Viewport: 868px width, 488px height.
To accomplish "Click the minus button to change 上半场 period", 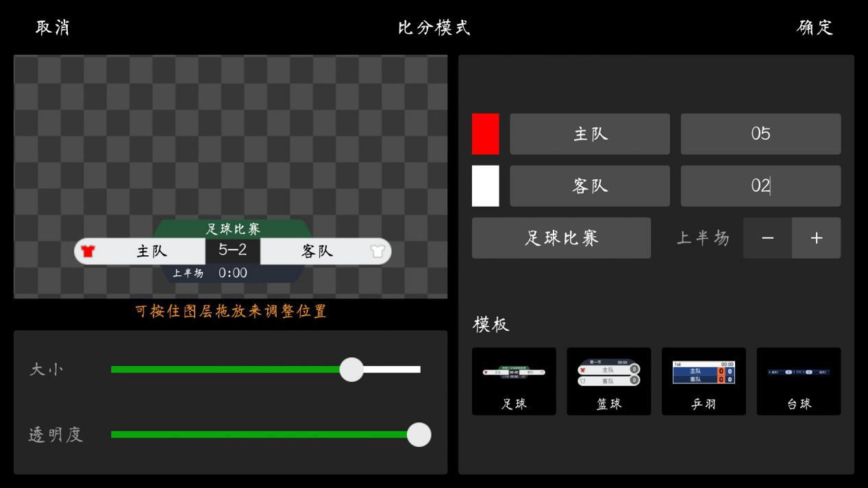I will click(x=767, y=237).
